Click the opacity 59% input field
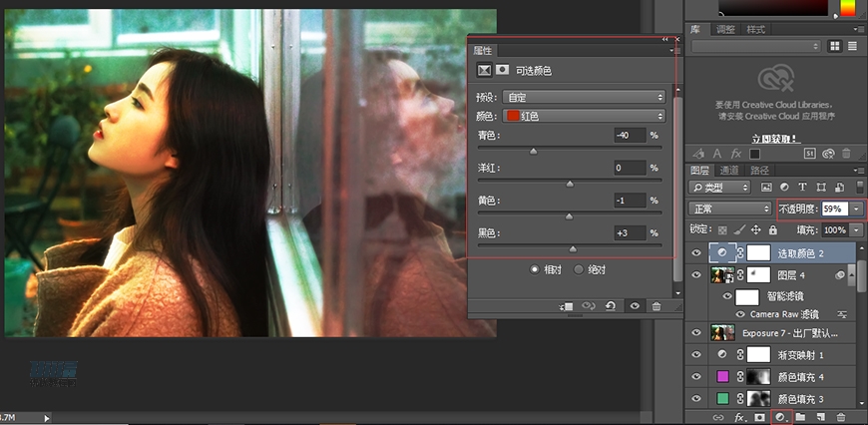 [x=835, y=209]
